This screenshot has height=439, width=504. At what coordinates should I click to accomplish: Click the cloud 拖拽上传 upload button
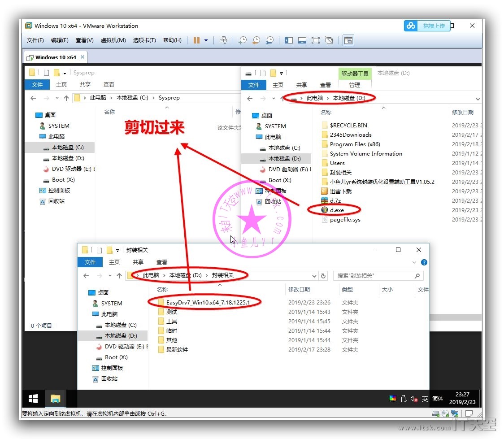[426, 26]
